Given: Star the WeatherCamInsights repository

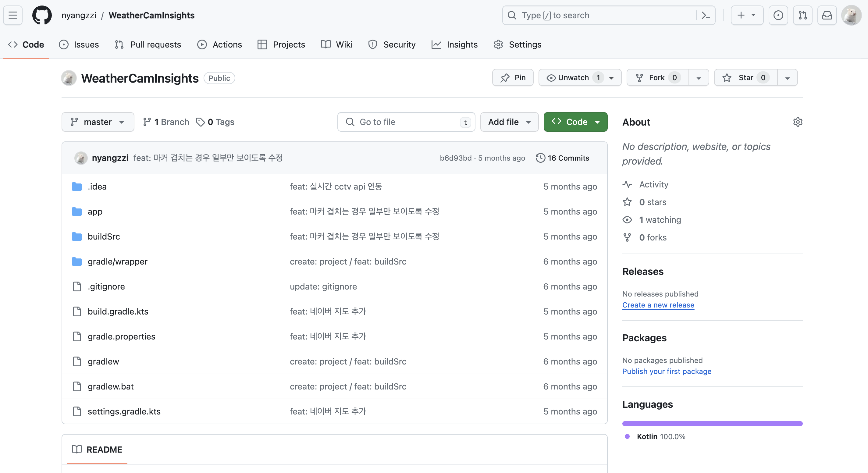Looking at the screenshot, I should (745, 78).
